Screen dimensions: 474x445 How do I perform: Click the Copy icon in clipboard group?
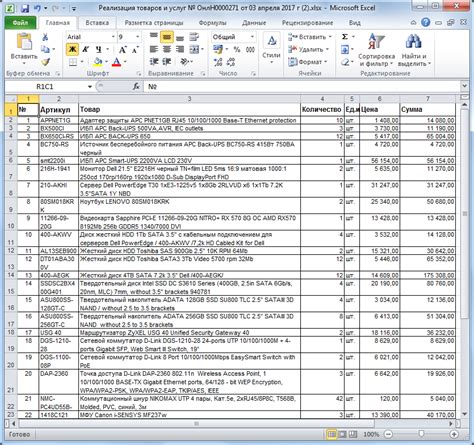click(45, 49)
